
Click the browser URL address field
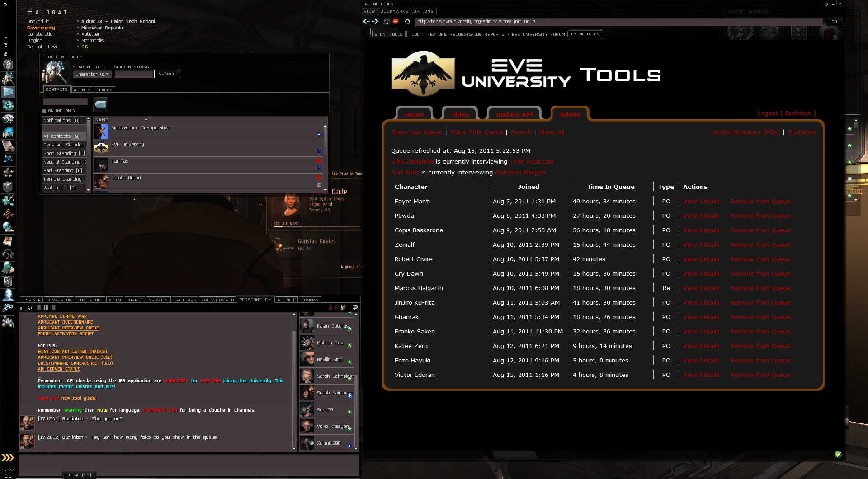pyautogui.click(x=618, y=21)
